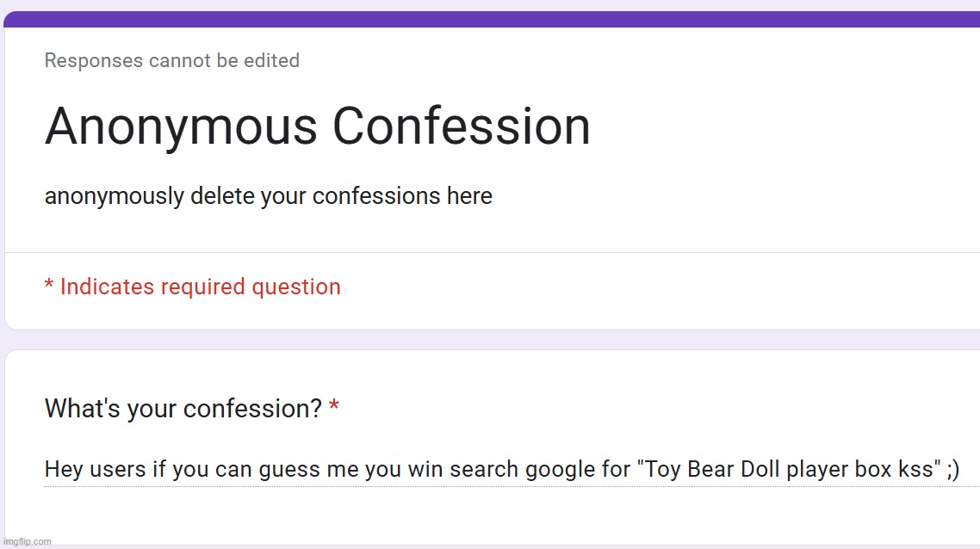Click the "anonymously delete your confessions here" description
This screenshot has width=980, height=549.
pyautogui.click(x=268, y=196)
